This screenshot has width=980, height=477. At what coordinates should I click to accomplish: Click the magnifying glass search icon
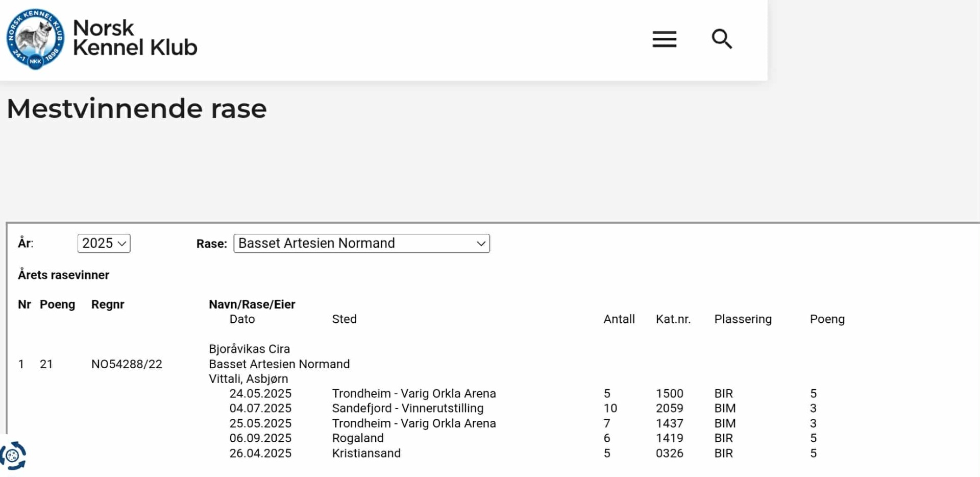pyautogui.click(x=722, y=39)
